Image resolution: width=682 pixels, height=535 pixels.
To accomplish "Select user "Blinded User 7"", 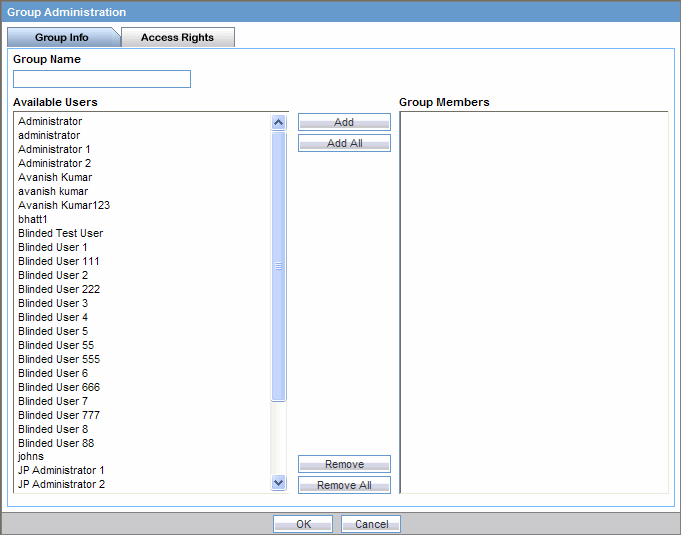I will (53, 401).
